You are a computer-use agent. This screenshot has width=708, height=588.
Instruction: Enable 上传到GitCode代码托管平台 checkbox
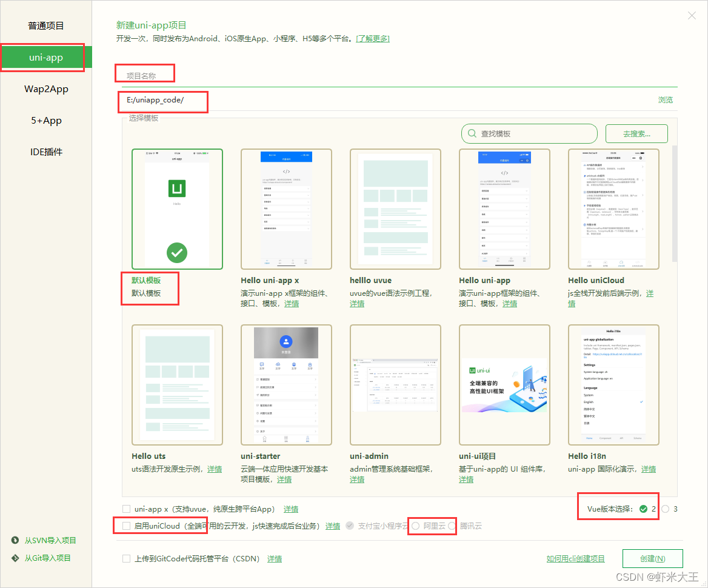click(127, 559)
